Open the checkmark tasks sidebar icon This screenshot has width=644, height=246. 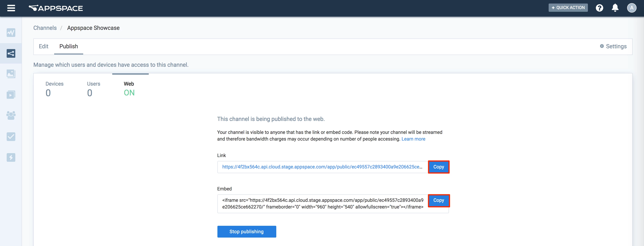11,137
